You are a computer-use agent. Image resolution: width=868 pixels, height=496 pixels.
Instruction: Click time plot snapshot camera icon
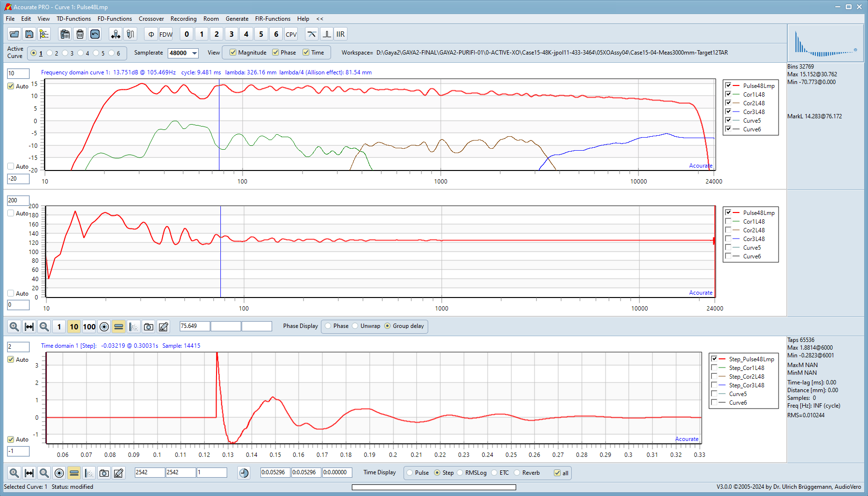click(104, 473)
